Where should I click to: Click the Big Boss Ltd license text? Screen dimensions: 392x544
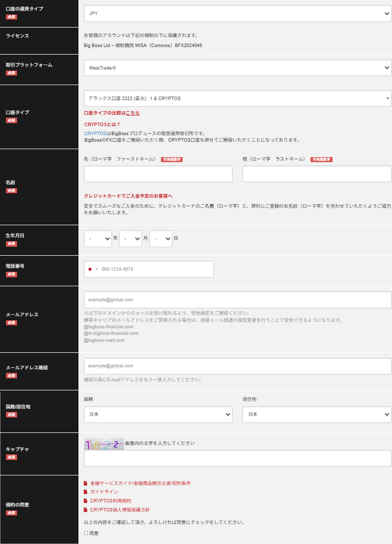coord(143,46)
